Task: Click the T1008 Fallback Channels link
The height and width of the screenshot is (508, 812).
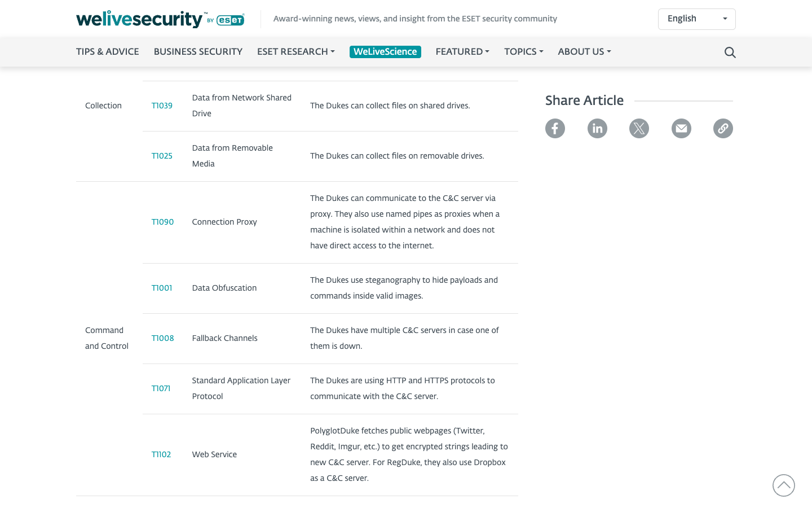Action: click(162, 338)
